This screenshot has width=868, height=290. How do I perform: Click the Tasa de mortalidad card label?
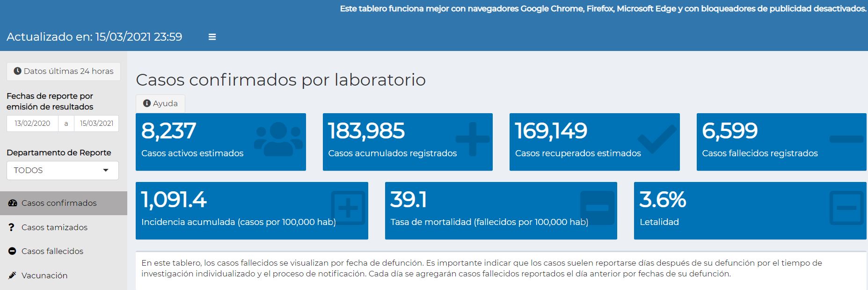pos(489,222)
